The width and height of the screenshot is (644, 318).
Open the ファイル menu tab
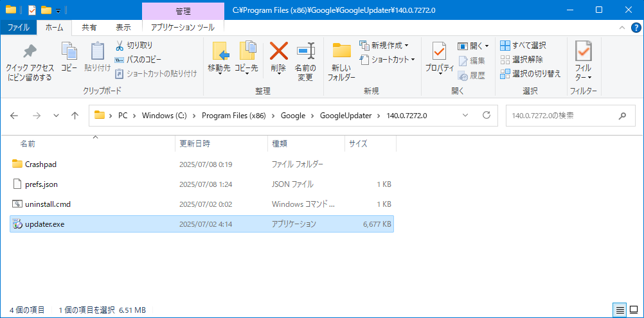(x=19, y=28)
